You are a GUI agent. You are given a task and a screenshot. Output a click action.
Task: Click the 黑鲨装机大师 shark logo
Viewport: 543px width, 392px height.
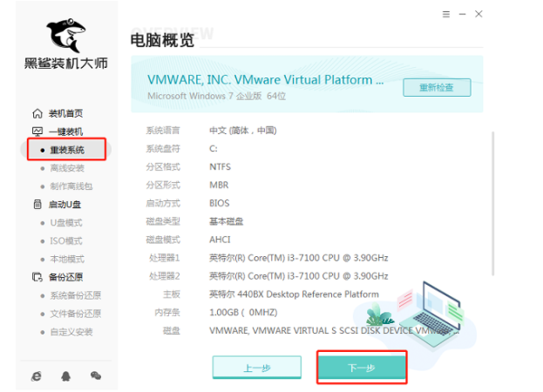[65, 34]
